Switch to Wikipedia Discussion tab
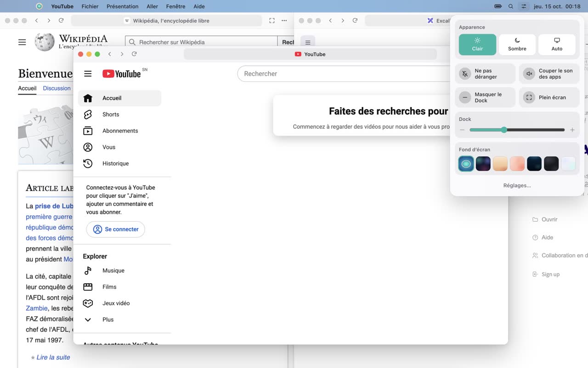588x368 pixels. (57, 88)
